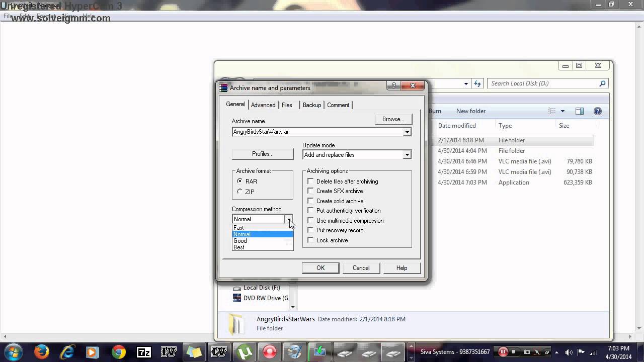
Task: Open the Comment tab
Action: (338, 105)
